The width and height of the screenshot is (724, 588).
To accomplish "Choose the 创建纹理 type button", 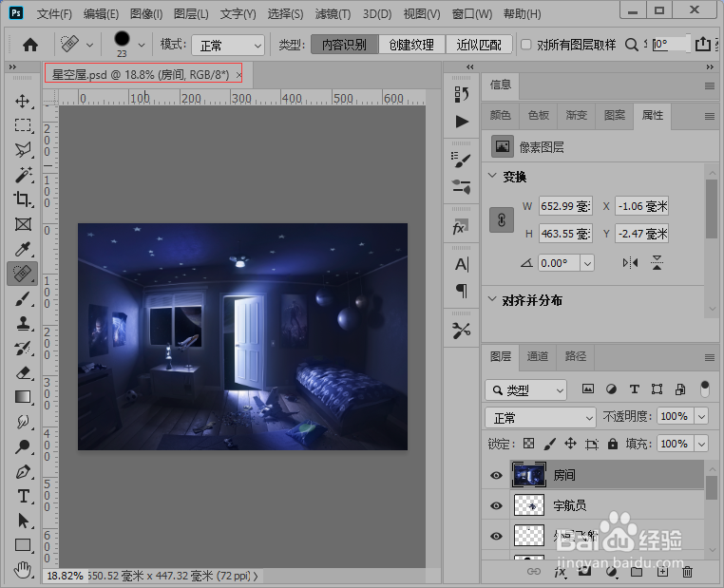I will (x=411, y=45).
